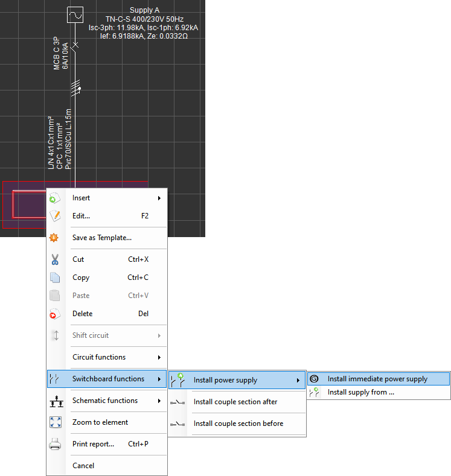Expand the Circuit functions arrow

click(x=159, y=357)
